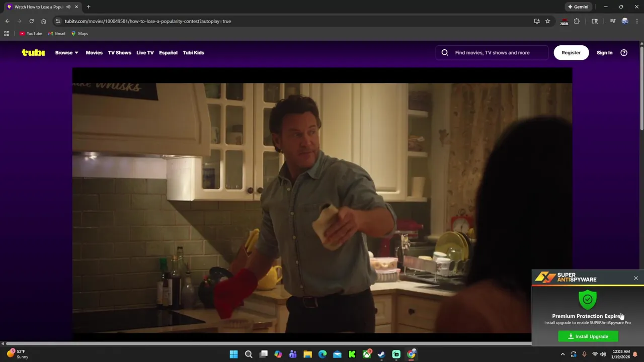Open the Maps bookmark
The image size is (644, 362).
[x=79, y=33]
